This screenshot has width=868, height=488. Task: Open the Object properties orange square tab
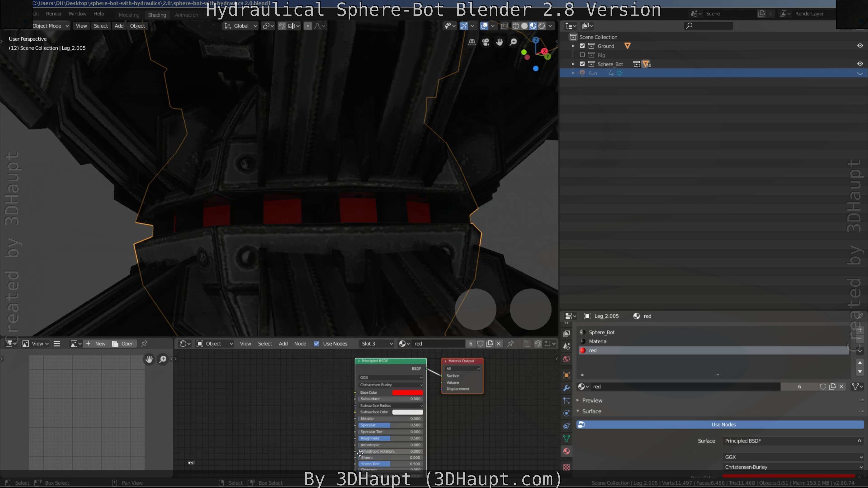click(x=566, y=375)
